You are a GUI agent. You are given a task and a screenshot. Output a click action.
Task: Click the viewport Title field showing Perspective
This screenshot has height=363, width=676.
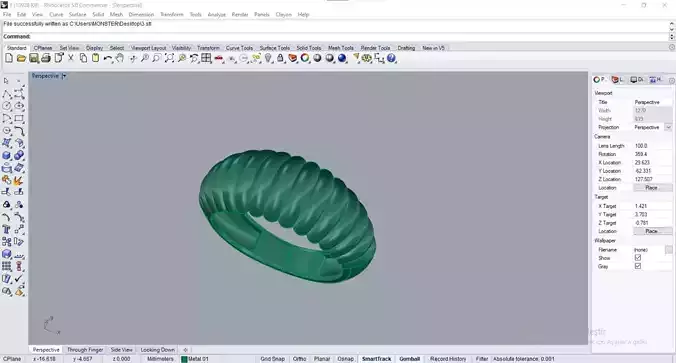click(x=652, y=103)
